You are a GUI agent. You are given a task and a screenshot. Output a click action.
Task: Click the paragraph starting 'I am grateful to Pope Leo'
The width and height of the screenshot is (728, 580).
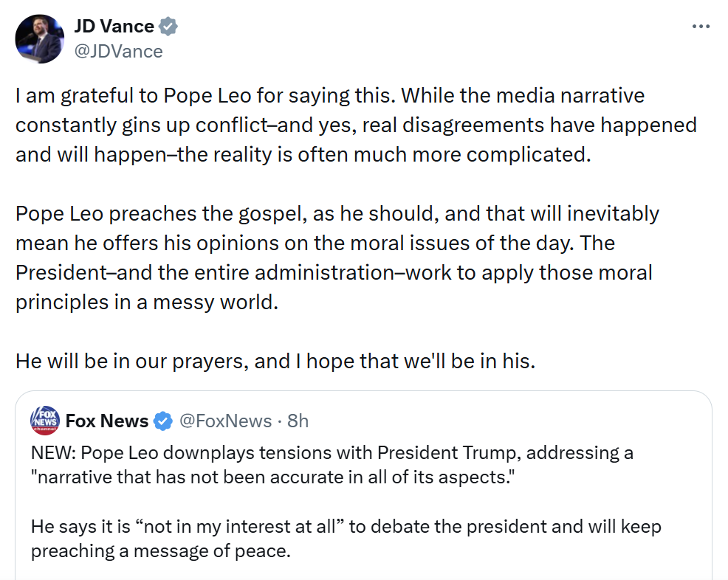point(356,125)
